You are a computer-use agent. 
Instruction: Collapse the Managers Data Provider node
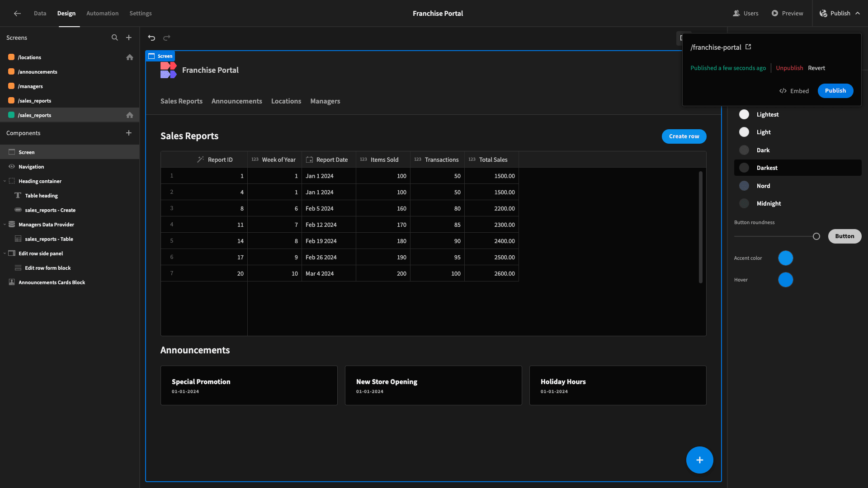click(x=5, y=225)
